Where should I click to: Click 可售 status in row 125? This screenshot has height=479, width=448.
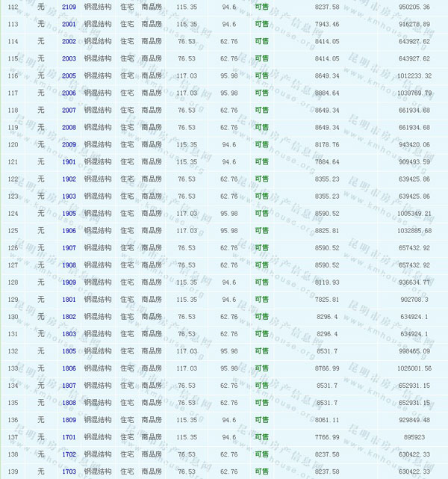(261, 231)
